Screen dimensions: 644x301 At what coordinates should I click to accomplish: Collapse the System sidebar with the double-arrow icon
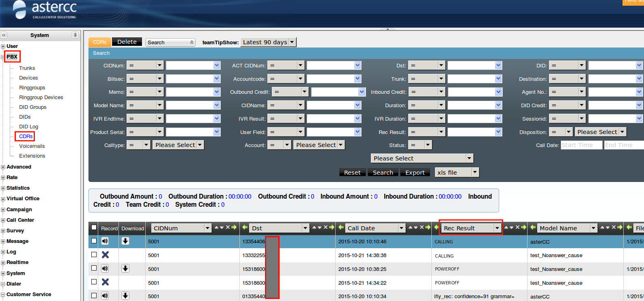pyautogui.click(x=4, y=35)
